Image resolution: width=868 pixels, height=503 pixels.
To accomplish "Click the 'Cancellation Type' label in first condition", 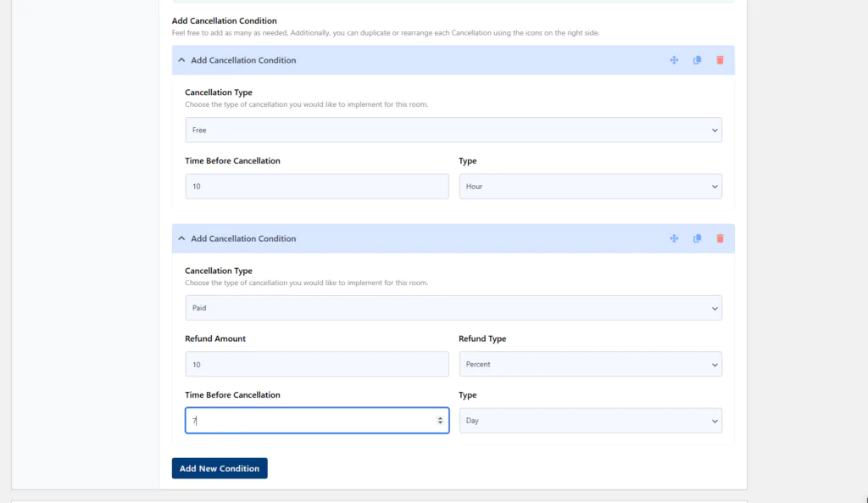I will tap(218, 92).
